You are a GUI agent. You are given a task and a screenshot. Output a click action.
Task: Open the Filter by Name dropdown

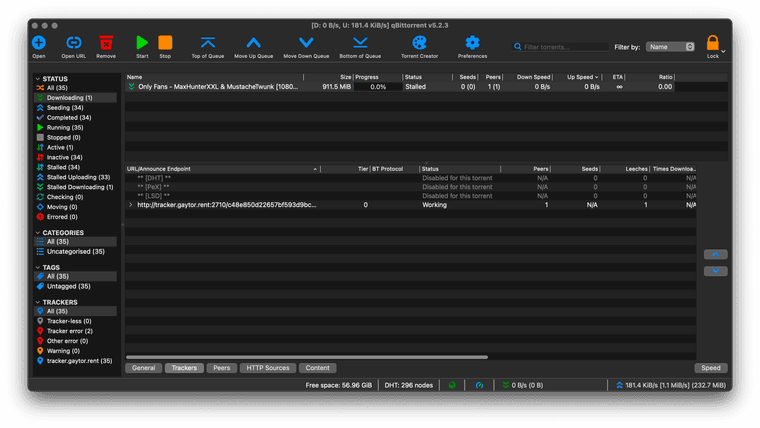tap(670, 47)
